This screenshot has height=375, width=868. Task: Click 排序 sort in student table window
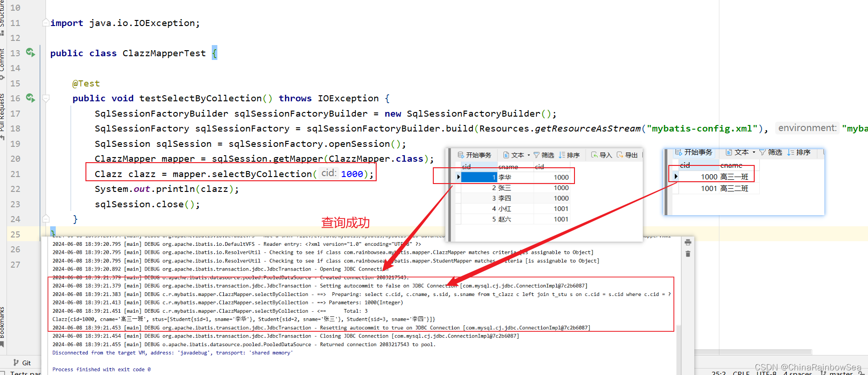pyautogui.click(x=569, y=155)
